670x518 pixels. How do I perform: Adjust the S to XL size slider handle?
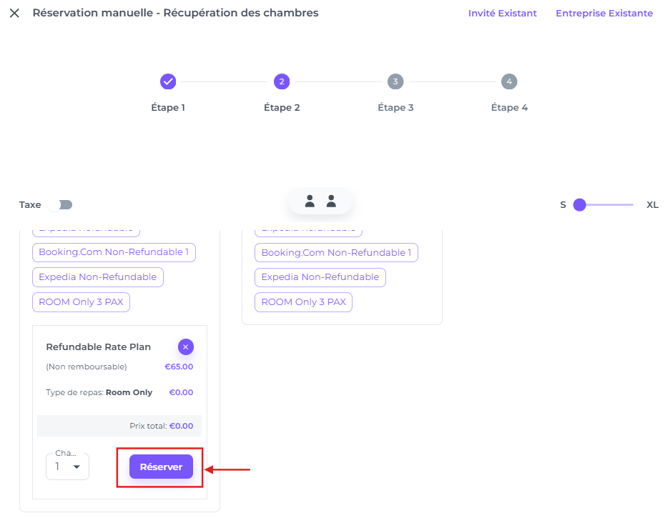point(579,205)
